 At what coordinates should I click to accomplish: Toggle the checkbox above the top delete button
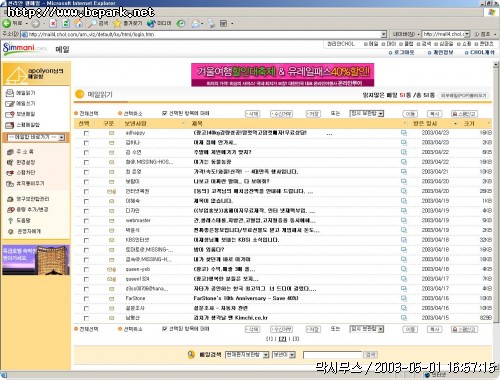164,113
